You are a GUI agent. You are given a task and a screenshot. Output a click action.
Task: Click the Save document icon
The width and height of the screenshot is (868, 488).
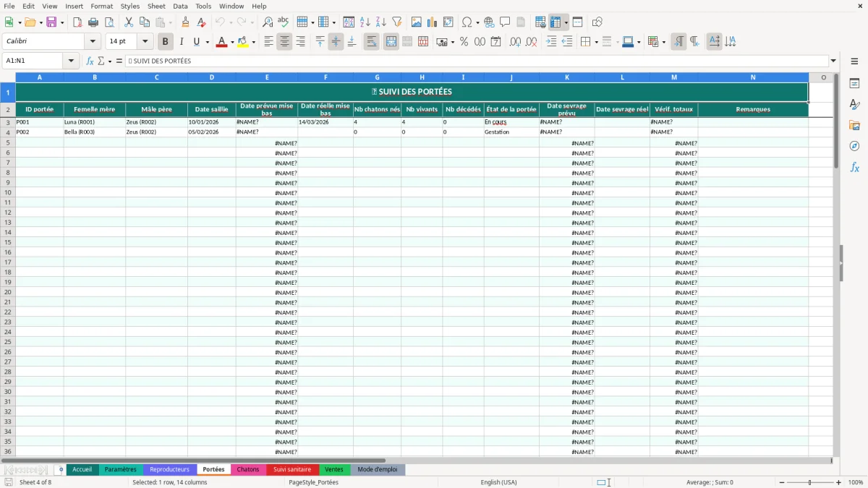[51, 22]
